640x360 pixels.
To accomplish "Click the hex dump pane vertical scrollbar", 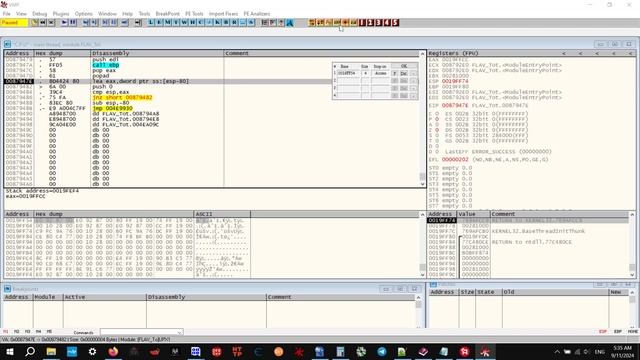I will pos(422,245).
